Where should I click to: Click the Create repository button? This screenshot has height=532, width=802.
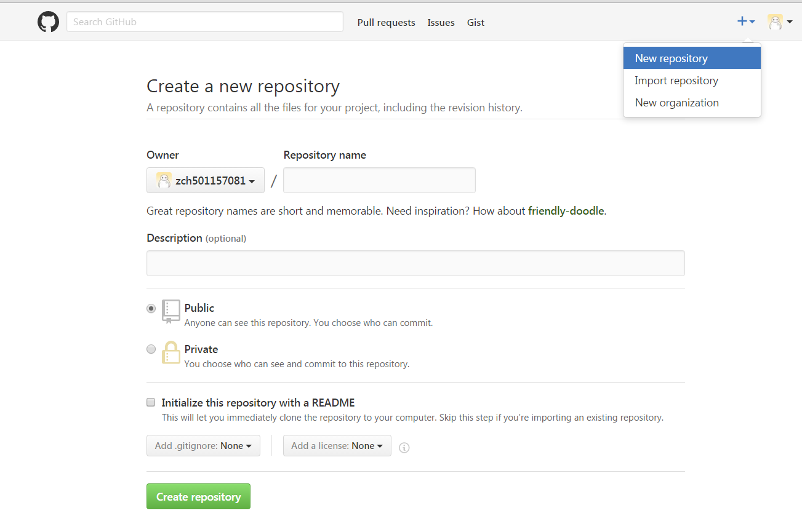coord(198,496)
